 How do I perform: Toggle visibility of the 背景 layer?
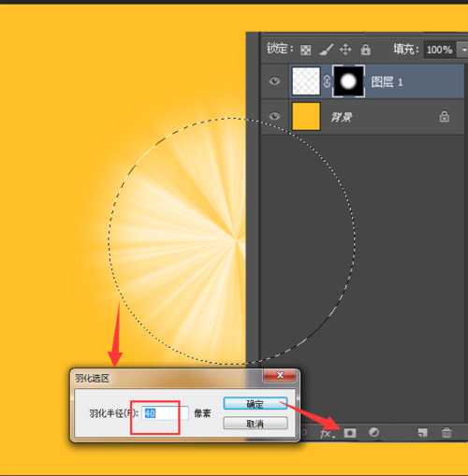274,117
